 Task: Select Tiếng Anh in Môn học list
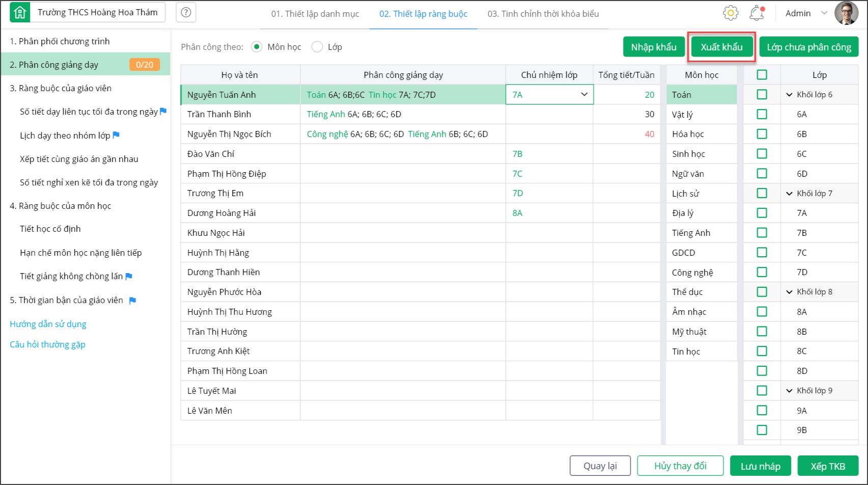(691, 233)
